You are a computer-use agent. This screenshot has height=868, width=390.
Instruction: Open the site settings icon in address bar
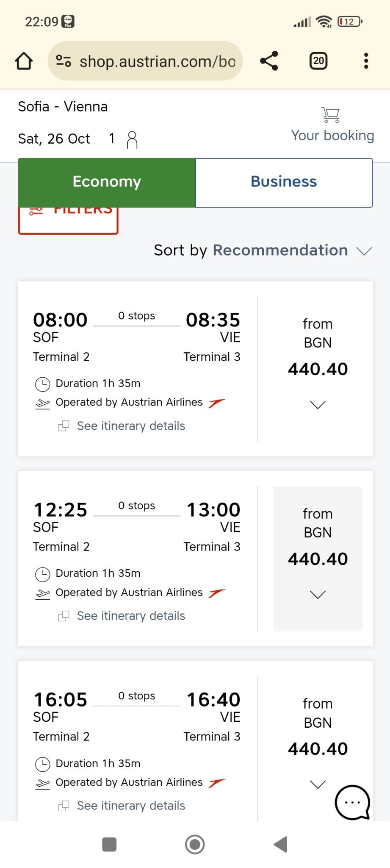(64, 61)
